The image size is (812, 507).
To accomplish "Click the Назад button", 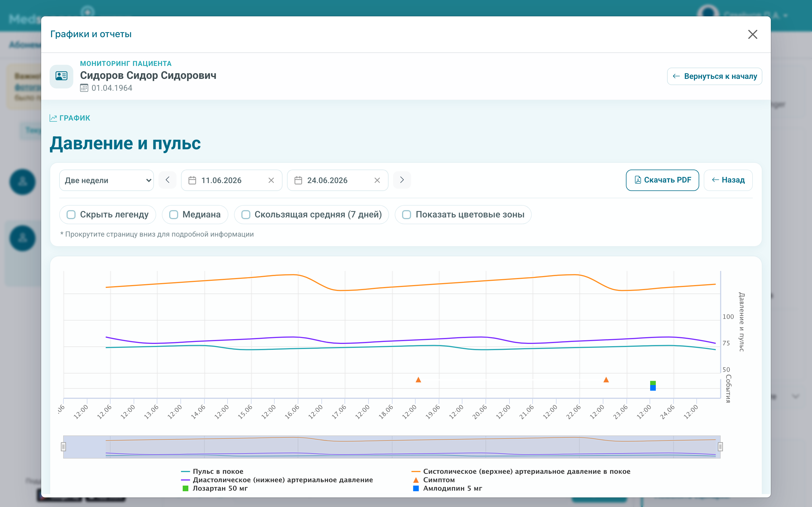I will [x=728, y=180].
